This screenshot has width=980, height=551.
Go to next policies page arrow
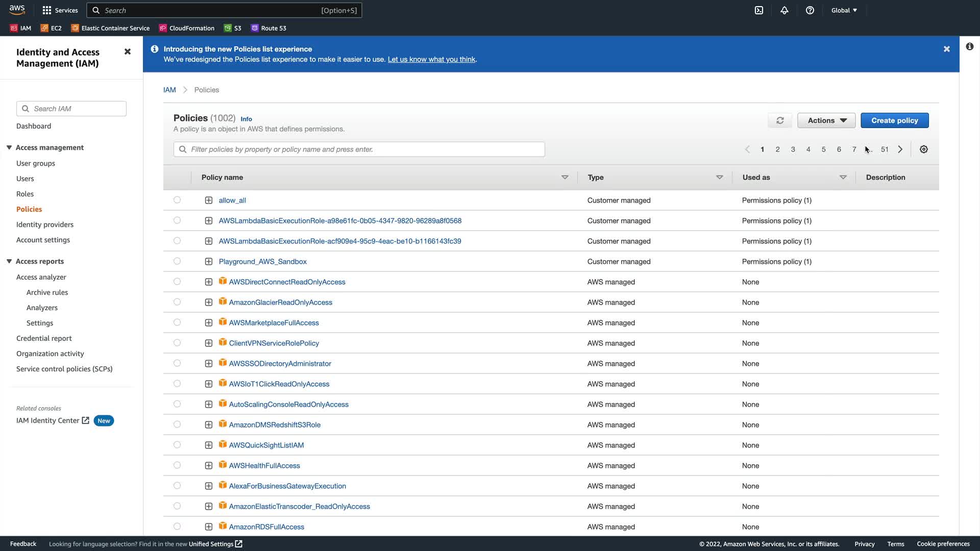900,149
